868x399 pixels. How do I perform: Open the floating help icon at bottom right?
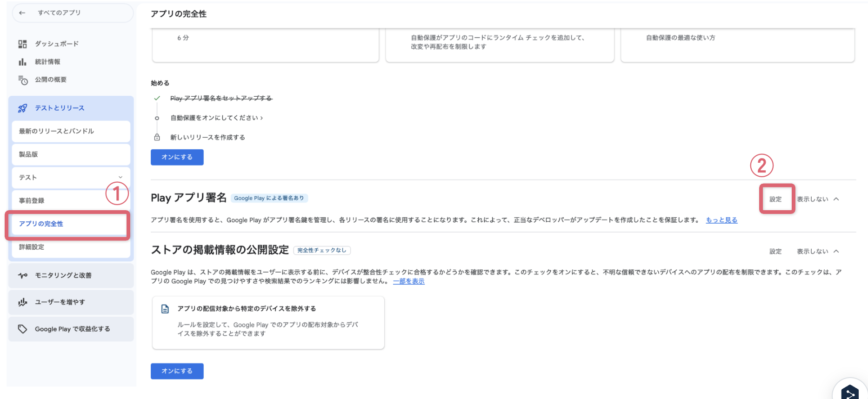[850, 393]
